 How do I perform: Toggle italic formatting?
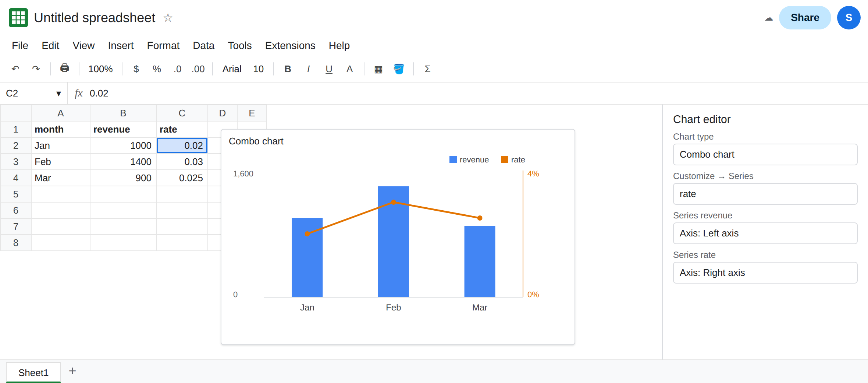(308, 69)
